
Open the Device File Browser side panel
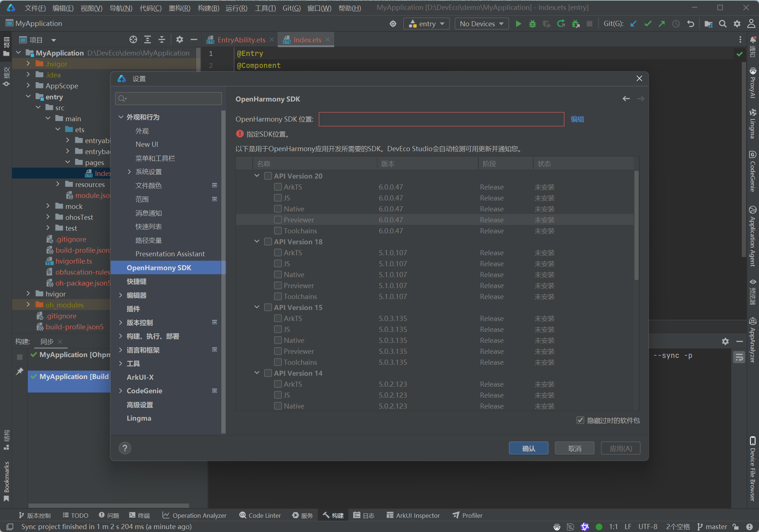(753, 468)
